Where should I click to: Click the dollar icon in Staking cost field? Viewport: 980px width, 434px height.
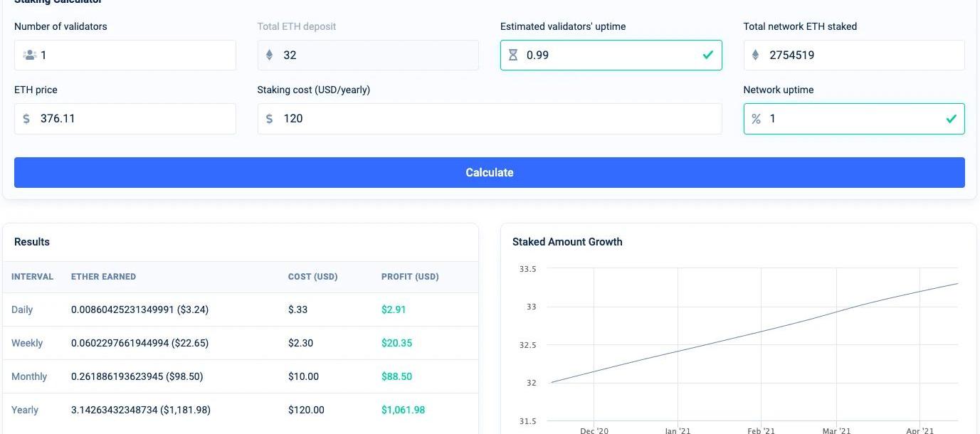269,118
